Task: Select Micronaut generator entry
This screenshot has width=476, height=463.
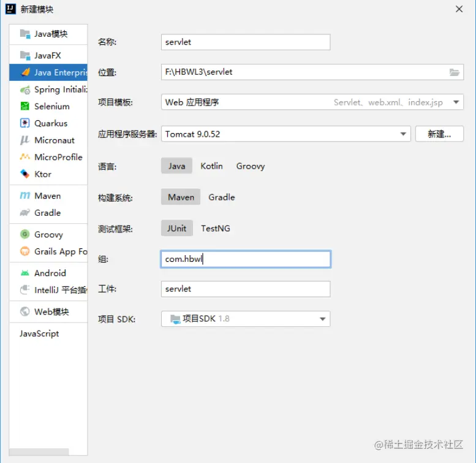Action: click(x=48, y=140)
